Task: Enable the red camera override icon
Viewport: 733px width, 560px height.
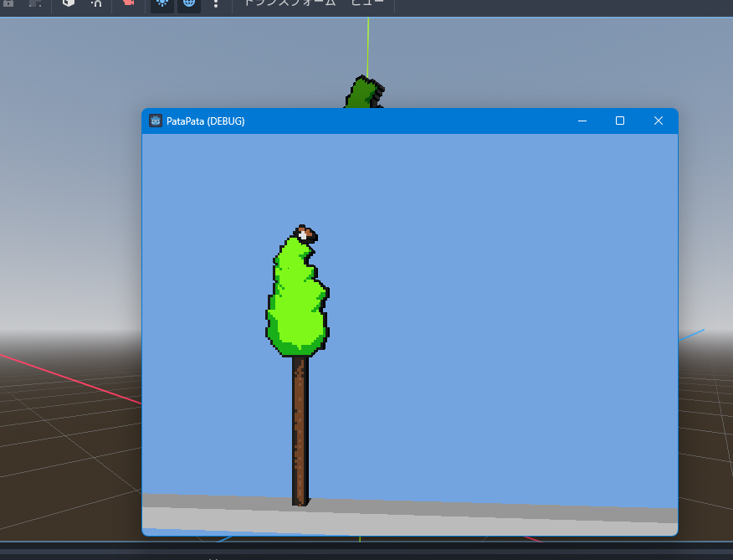Action: click(128, 3)
